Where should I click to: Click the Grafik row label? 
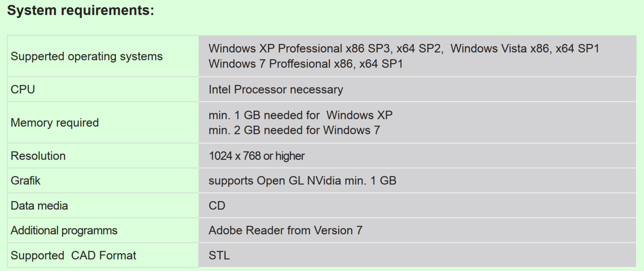(x=25, y=181)
